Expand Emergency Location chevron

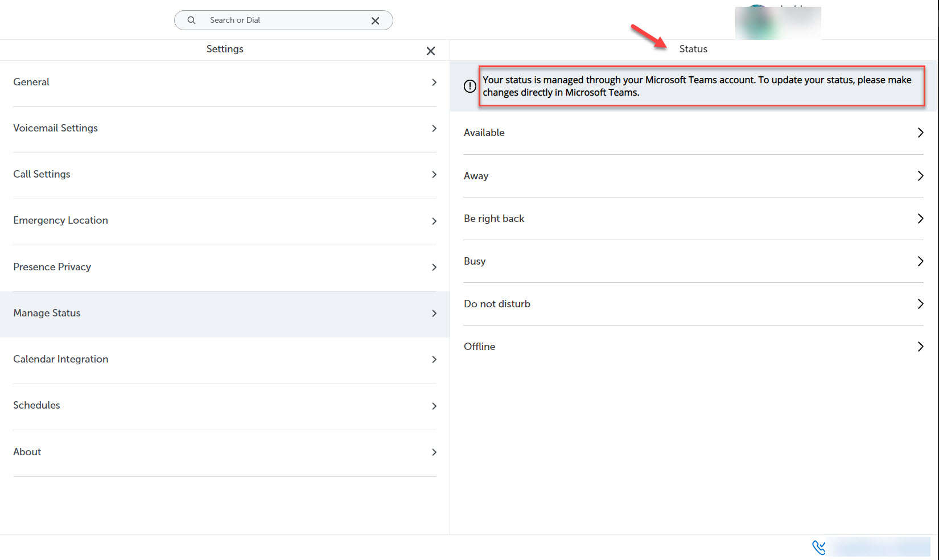pos(434,221)
